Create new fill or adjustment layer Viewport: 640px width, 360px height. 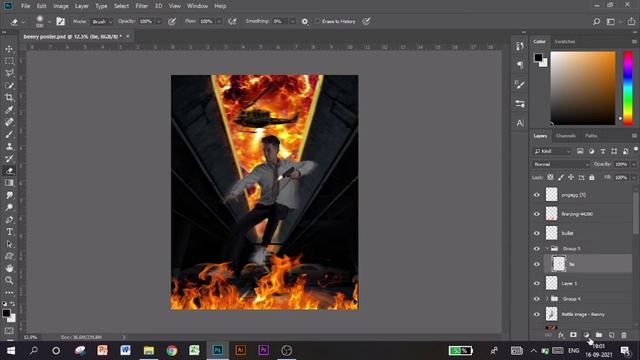click(586, 335)
